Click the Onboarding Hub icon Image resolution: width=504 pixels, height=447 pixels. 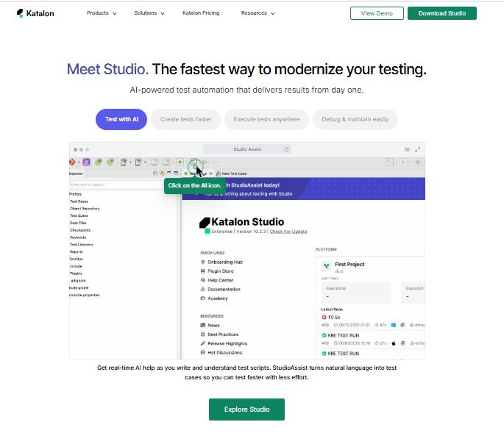202,262
